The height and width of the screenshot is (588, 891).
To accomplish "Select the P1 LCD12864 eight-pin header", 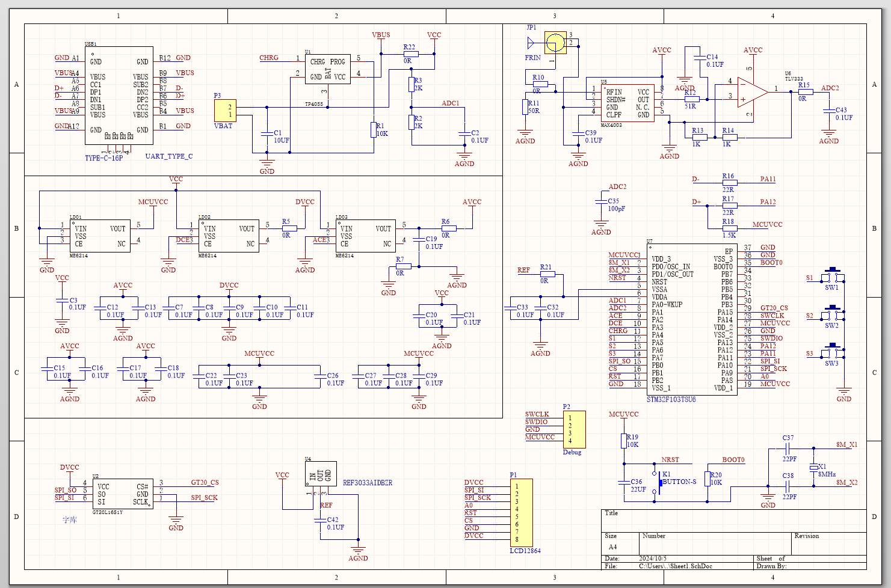I will [x=521, y=512].
